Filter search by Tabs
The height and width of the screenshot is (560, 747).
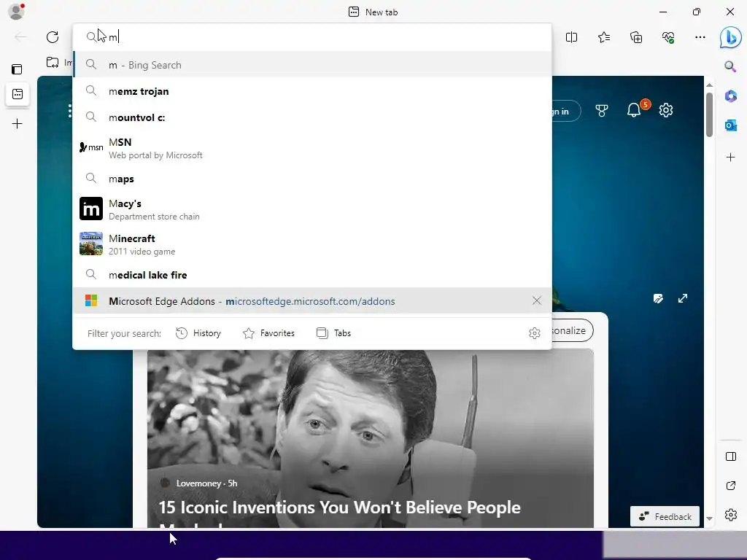click(x=333, y=333)
